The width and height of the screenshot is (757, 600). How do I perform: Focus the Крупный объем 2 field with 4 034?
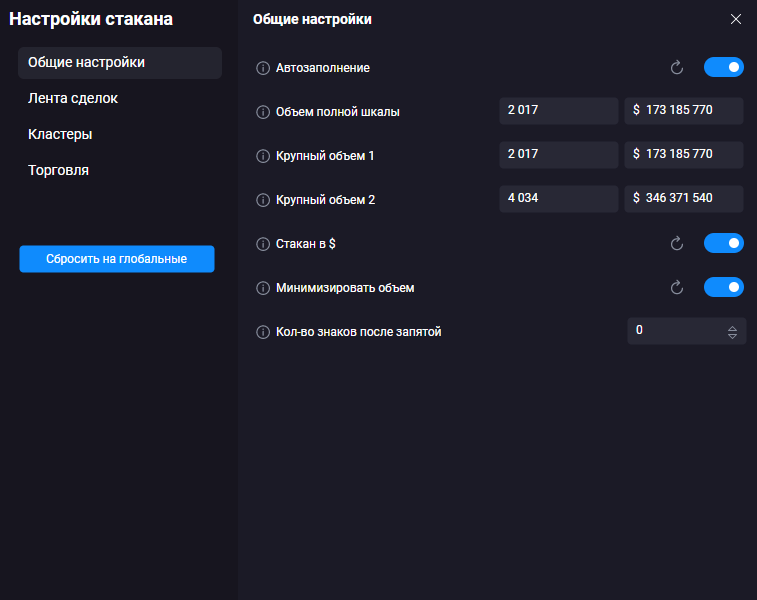[559, 198]
